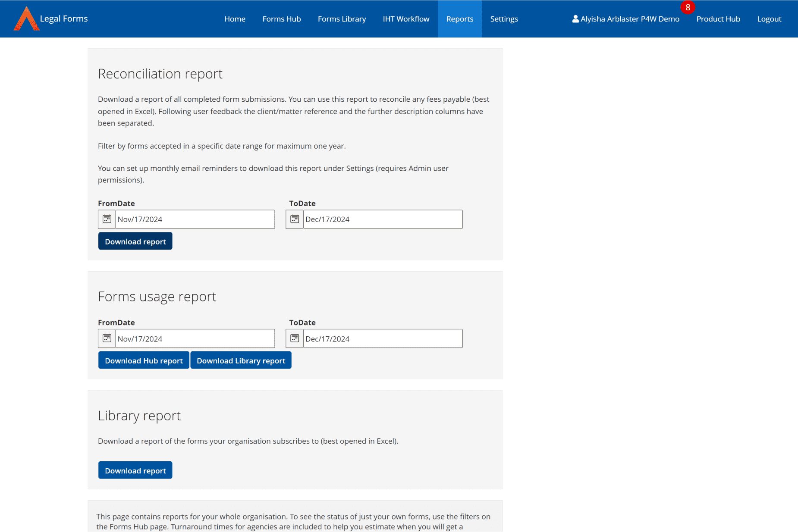Open the Product Hub link

click(x=718, y=19)
